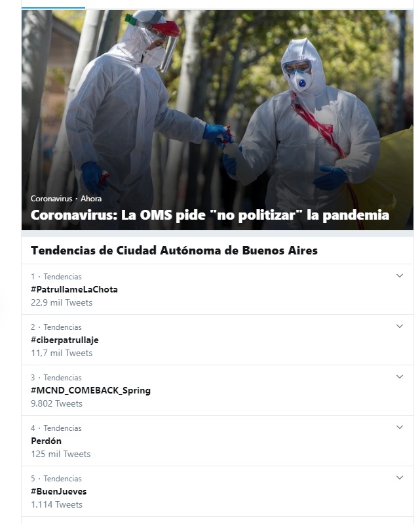
Task: Select the active tab with blue underline
Action: 53,5
